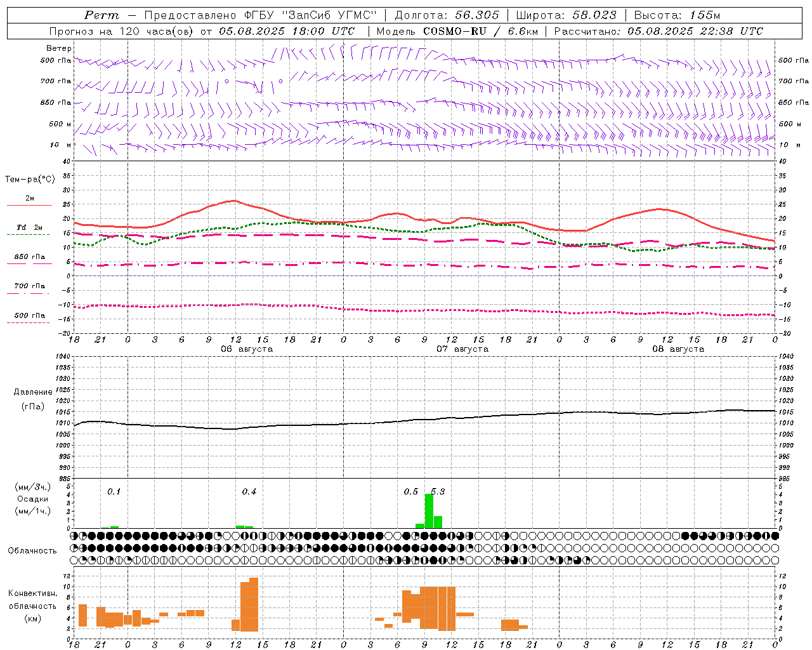Click the "0.4" precipitation amount value
Screen dimensions: 812x650
click(x=249, y=491)
